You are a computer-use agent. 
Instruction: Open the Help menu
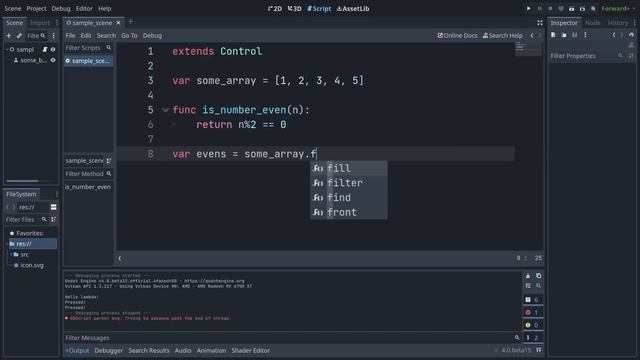[x=104, y=8]
